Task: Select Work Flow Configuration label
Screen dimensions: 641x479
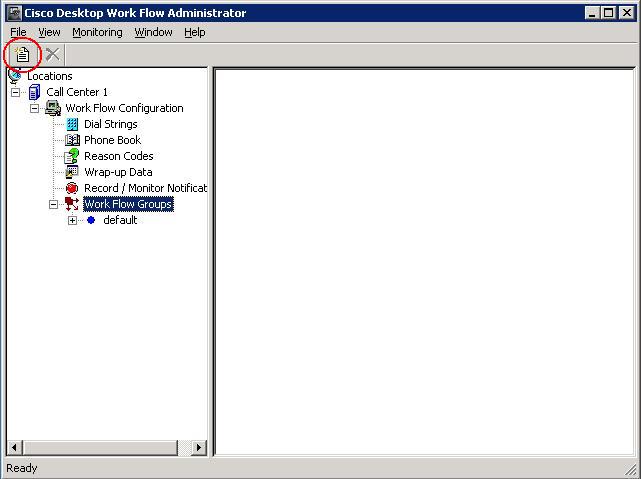Action: pos(124,108)
